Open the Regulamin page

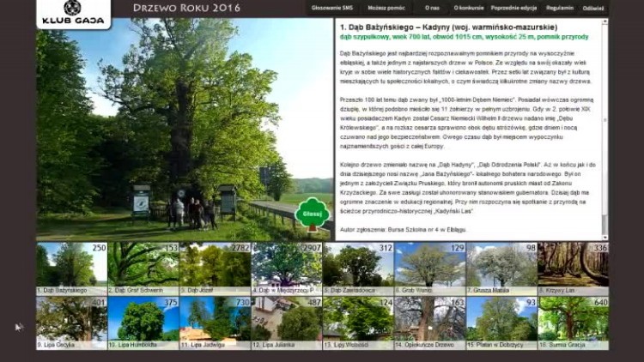click(x=559, y=8)
